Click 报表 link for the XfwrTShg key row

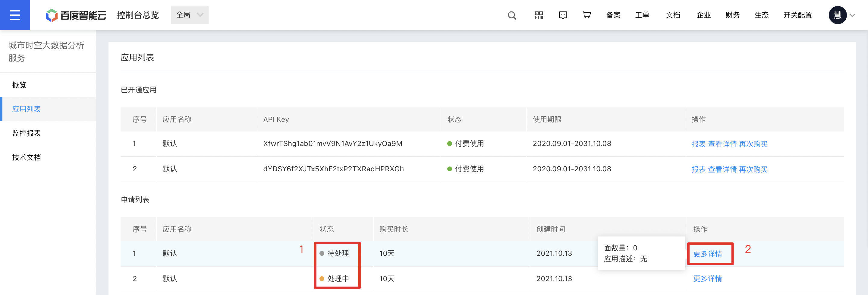tap(698, 144)
